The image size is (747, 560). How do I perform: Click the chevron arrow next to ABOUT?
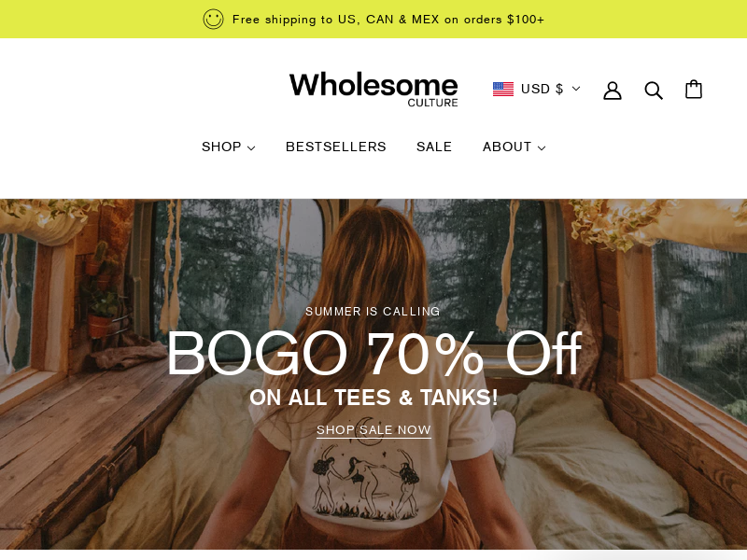[542, 148]
